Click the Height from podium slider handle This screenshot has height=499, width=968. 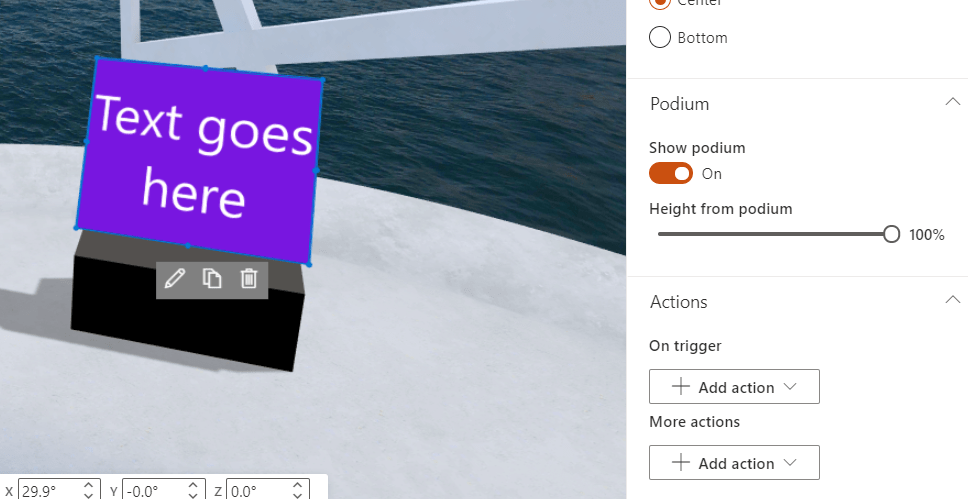[891, 234]
